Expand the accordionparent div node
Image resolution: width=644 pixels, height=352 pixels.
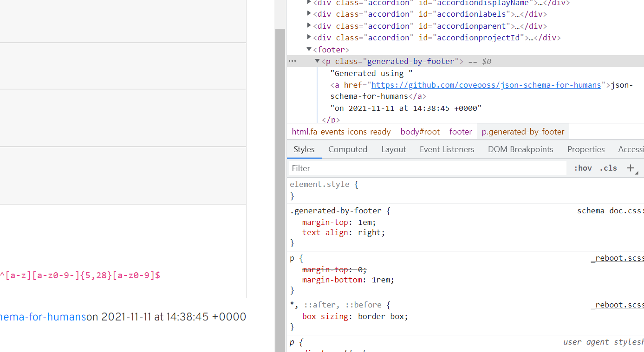pyautogui.click(x=309, y=26)
